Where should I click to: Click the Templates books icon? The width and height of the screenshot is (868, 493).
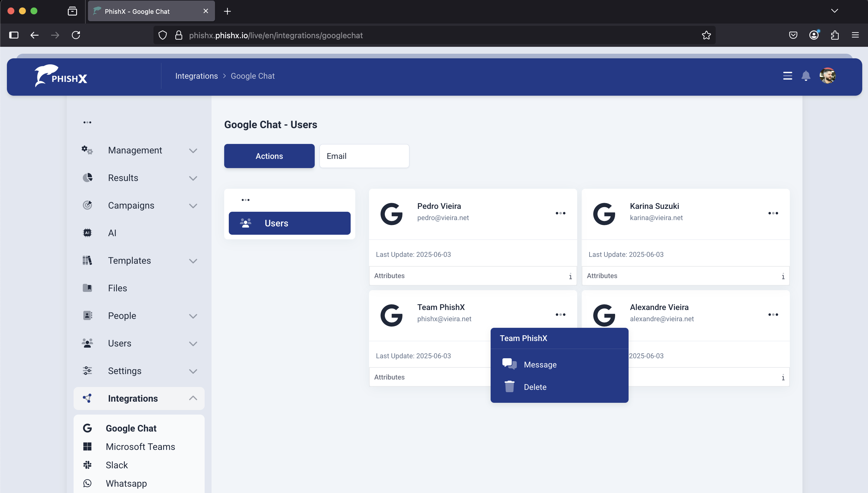click(87, 260)
